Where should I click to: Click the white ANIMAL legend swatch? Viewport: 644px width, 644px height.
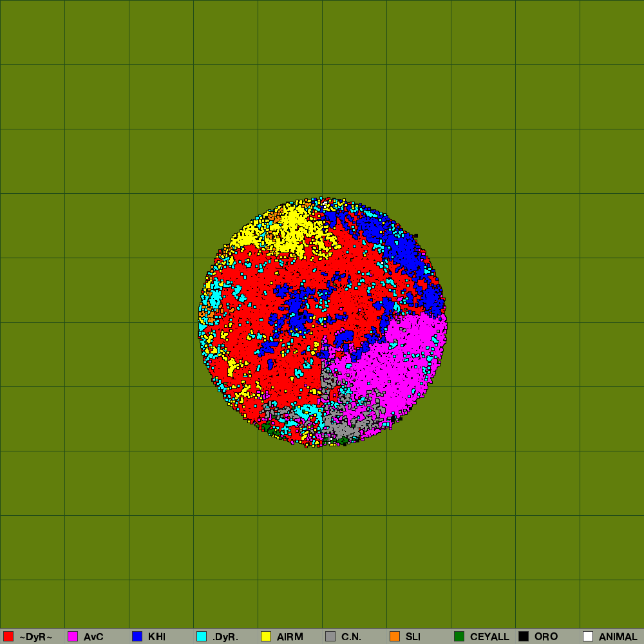click(588, 636)
